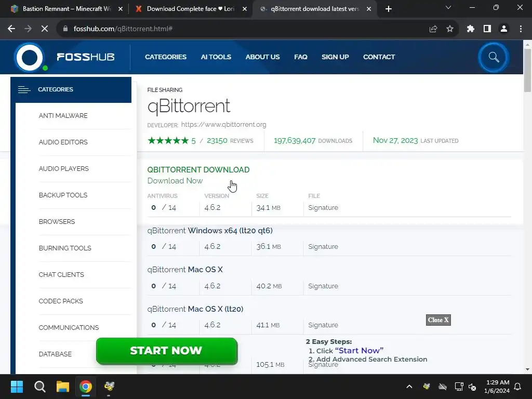Open ABOUT US in the navigation
Viewport: 532px width, 399px height.
point(262,57)
